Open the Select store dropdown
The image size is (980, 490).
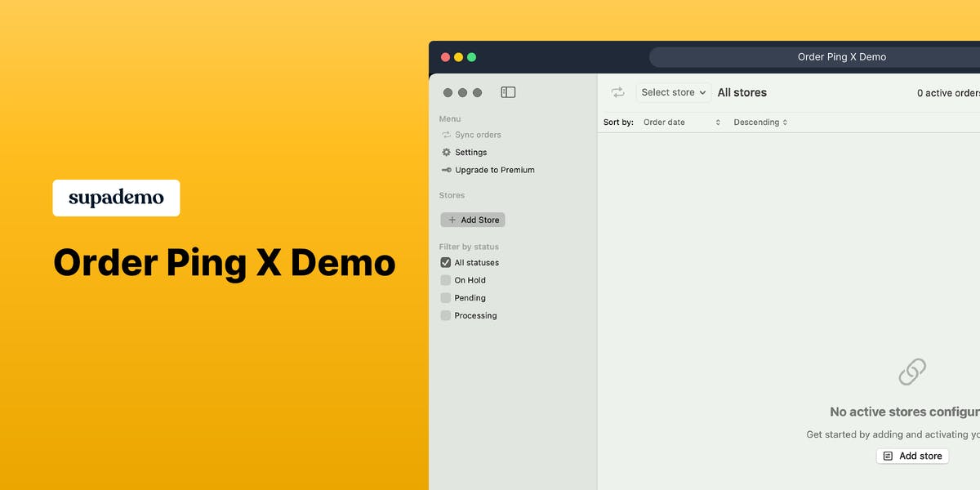674,92
